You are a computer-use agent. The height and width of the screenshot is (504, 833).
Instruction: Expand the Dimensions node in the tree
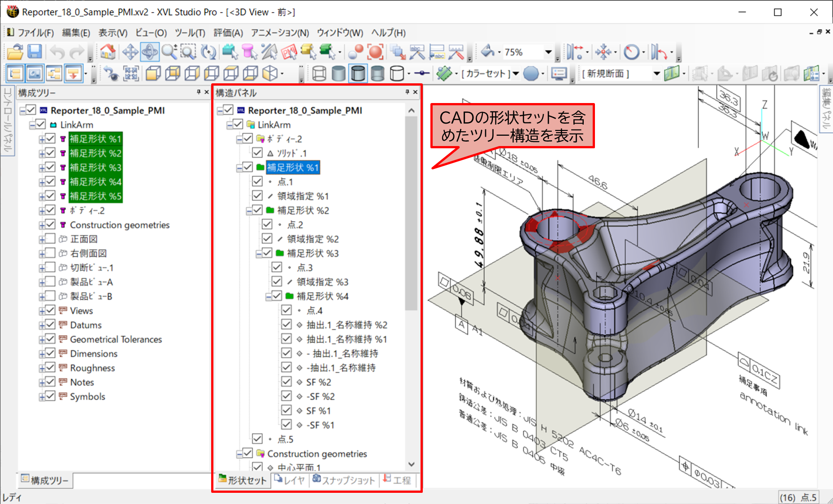click(42, 354)
